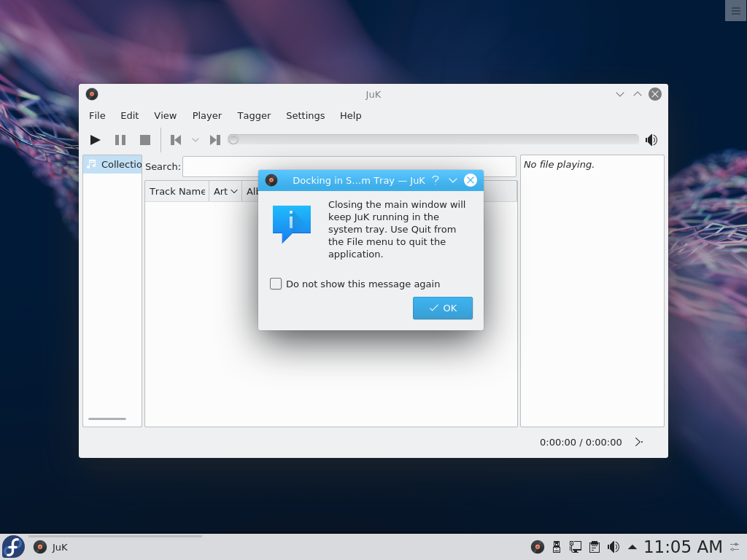The image size is (747, 560).
Task: Click the JuK taskbar entry
Action: pyautogui.click(x=115, y=547)
